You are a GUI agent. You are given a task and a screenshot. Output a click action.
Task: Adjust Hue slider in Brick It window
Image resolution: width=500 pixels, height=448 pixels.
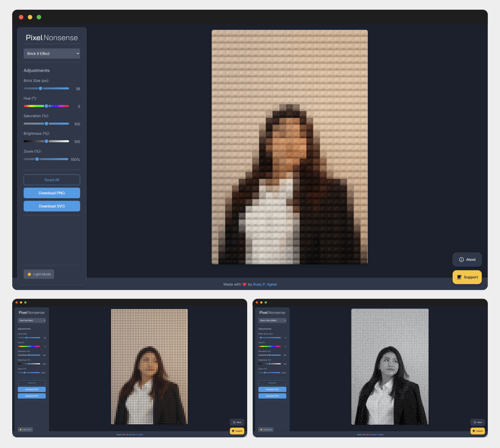[46, 106]
